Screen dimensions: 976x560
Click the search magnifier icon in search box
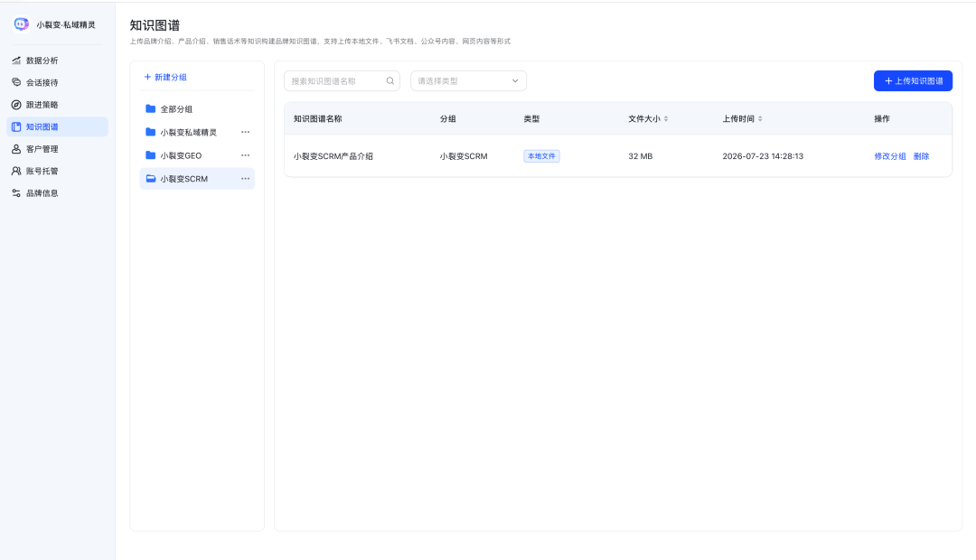(390, 81)
